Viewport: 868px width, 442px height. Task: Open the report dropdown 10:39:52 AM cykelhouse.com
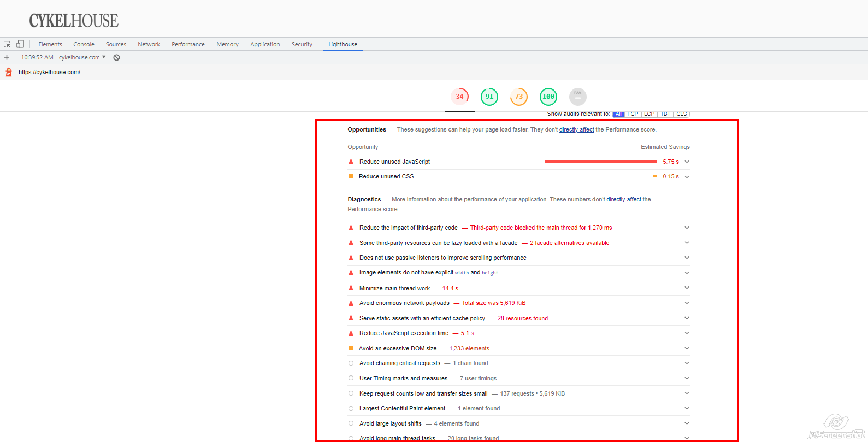[x=63, y=57]
